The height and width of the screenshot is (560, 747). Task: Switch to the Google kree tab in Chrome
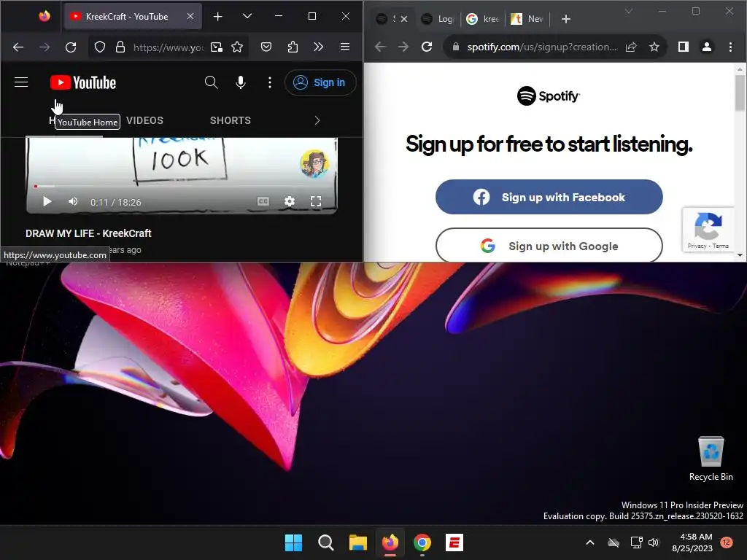pos(483,19)
